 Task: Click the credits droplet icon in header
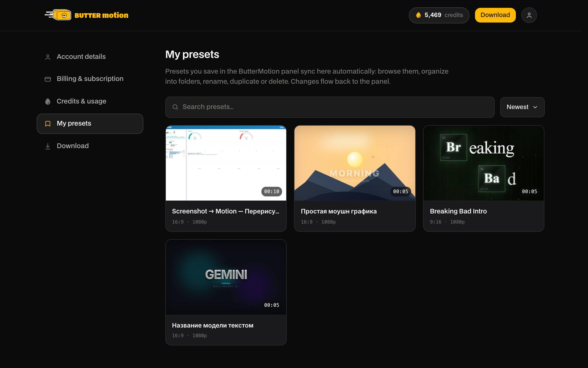click(x=418, y=15)
